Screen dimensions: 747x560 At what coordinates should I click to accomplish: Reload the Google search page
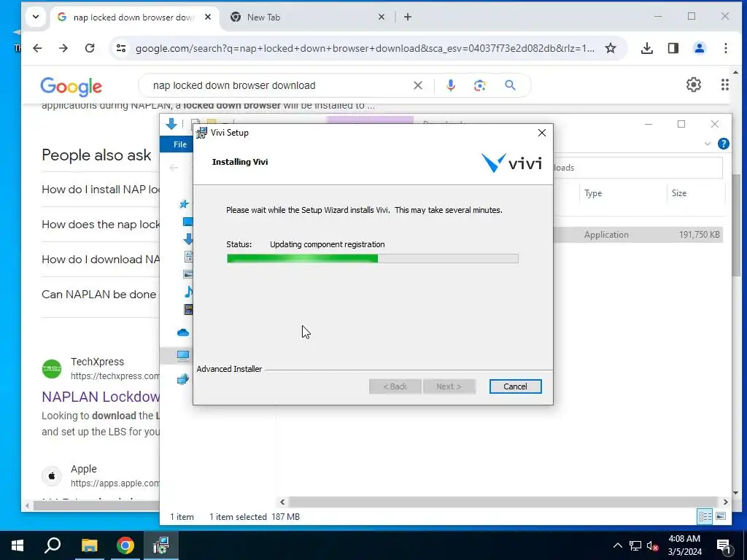(x=90, y=48)
